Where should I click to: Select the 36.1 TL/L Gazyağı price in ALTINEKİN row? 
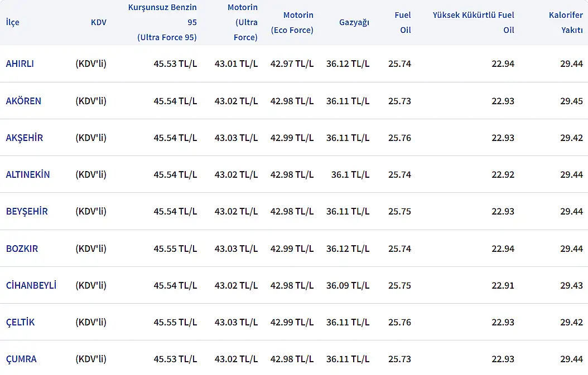pos(350,174)
